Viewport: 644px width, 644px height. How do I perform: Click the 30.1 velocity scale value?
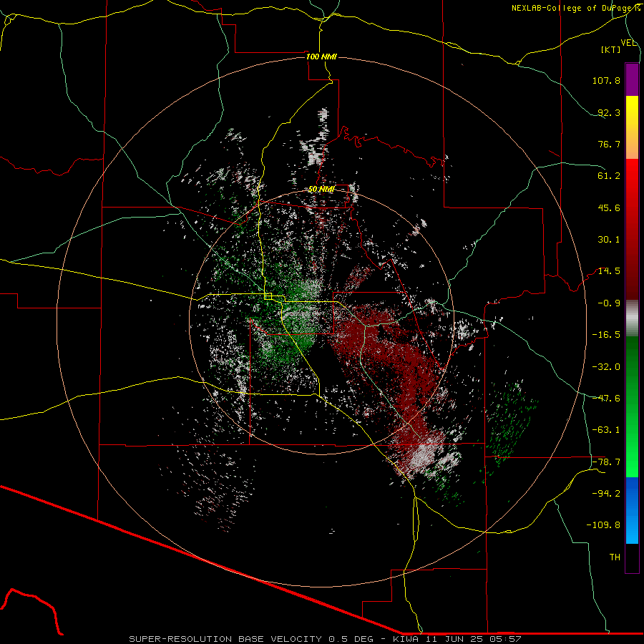pyautogui.click(x=609, y=240)
